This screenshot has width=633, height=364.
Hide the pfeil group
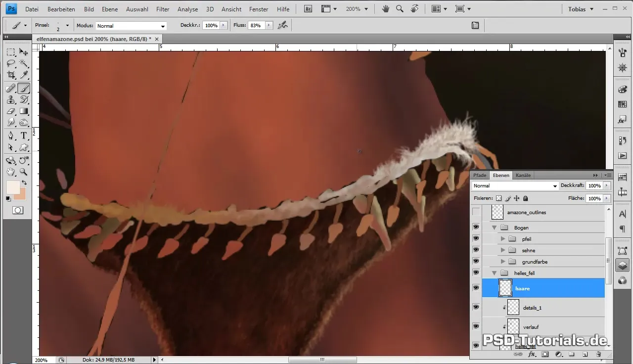pos(476,239)
